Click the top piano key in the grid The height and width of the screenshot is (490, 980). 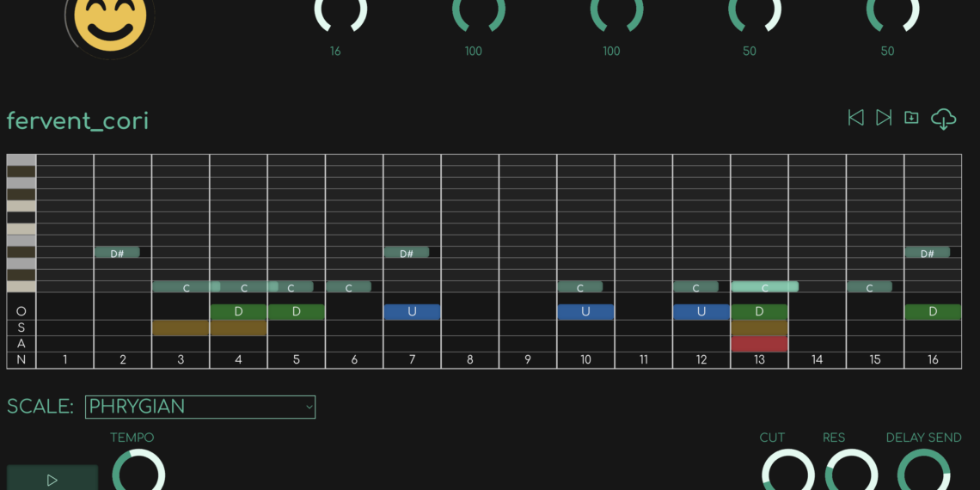pyautogui.click(x=21, y=160)
